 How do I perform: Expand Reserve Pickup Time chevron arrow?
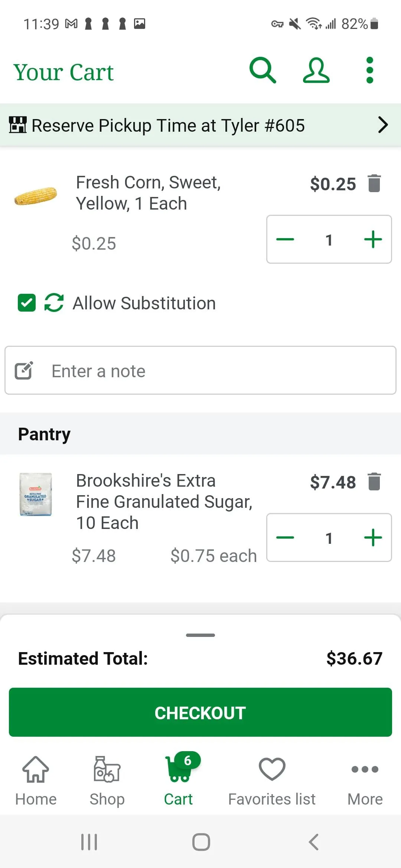383,125
